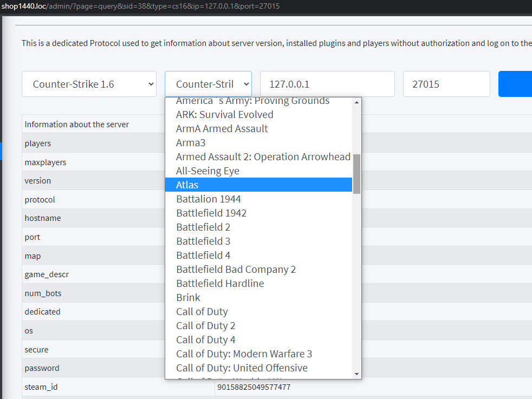
Task: Pick Battalion 1944 entry
Action: click(x=209, y=199)
